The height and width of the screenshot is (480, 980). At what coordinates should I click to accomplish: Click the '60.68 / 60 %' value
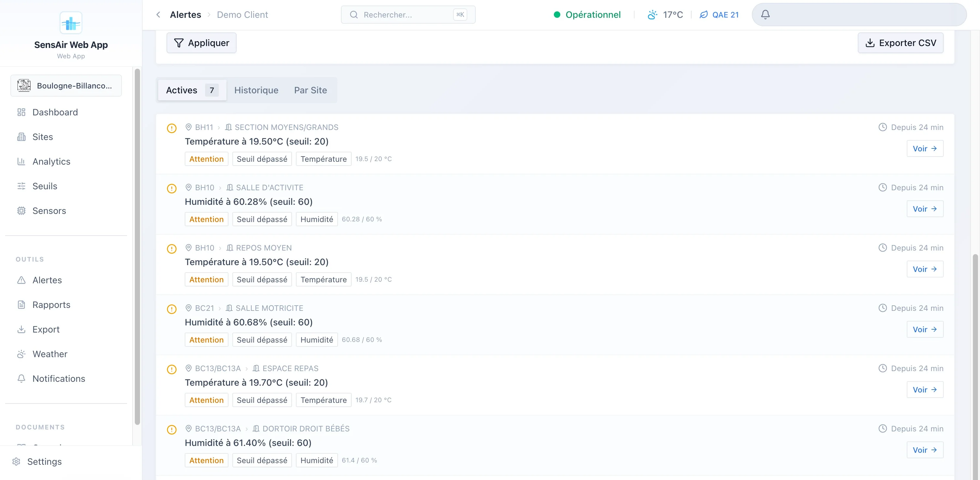coord(361,340)
